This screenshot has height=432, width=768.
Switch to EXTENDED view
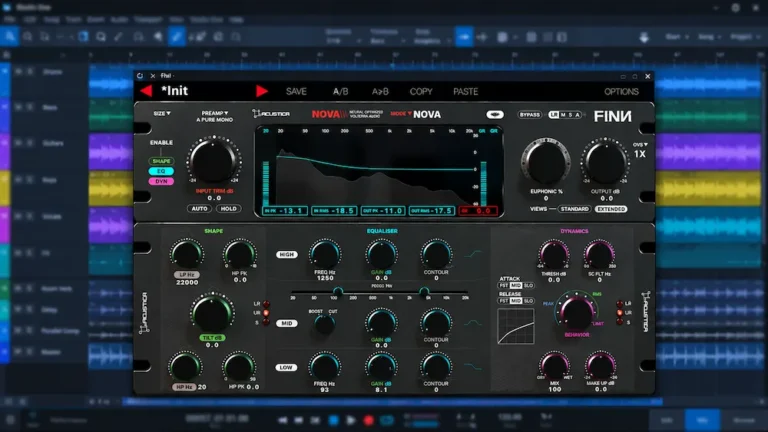pyautogui.click(x=611, y=209)
